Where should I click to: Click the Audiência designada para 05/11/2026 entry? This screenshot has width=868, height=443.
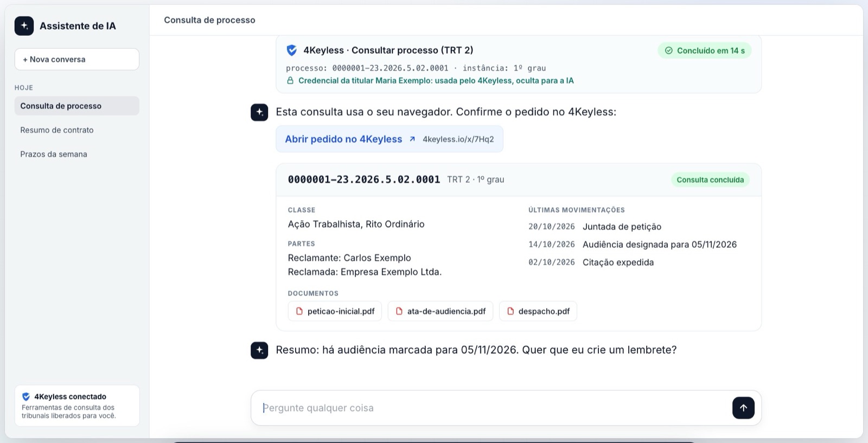tap(660, 245)
